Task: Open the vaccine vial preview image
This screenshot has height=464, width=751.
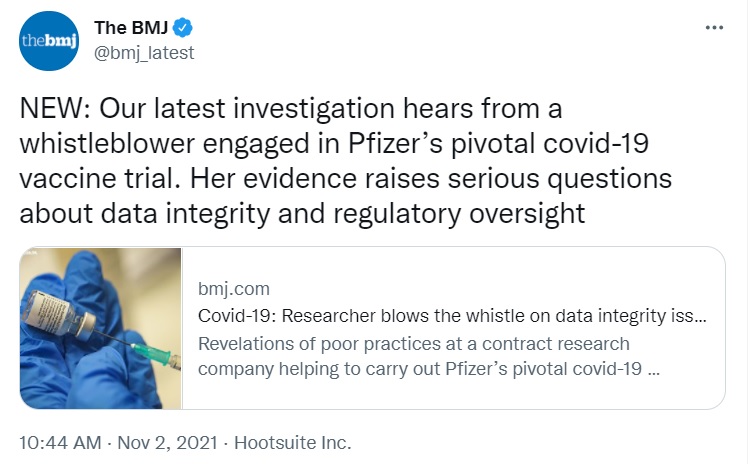Action: [x=101, y=328]
